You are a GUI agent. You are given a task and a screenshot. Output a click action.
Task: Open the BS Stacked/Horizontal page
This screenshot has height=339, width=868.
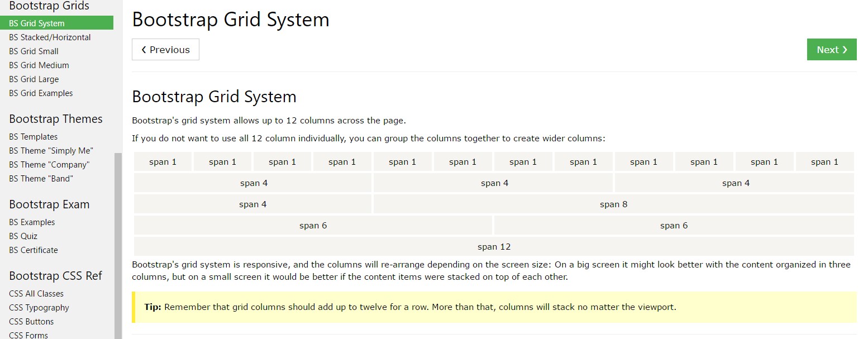click(50, 37)
